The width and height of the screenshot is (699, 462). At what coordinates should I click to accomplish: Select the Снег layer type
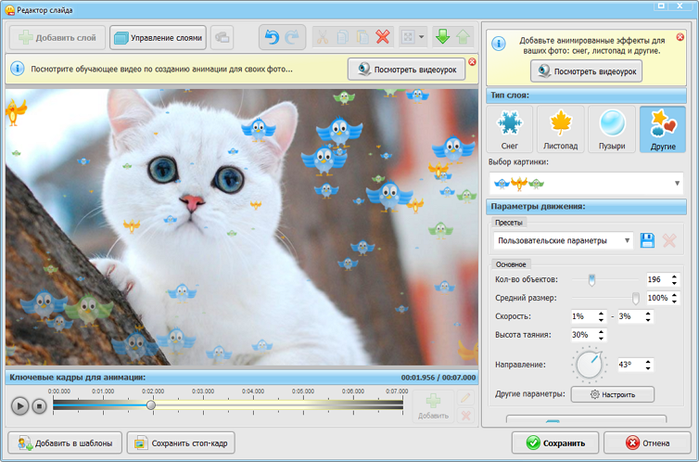pos(509,129)
